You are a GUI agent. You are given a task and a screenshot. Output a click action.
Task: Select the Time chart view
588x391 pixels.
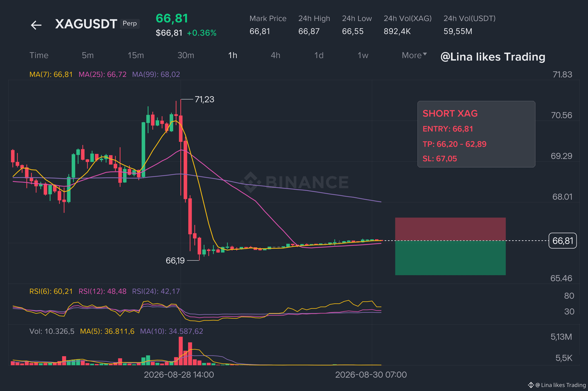click(39, 55)
